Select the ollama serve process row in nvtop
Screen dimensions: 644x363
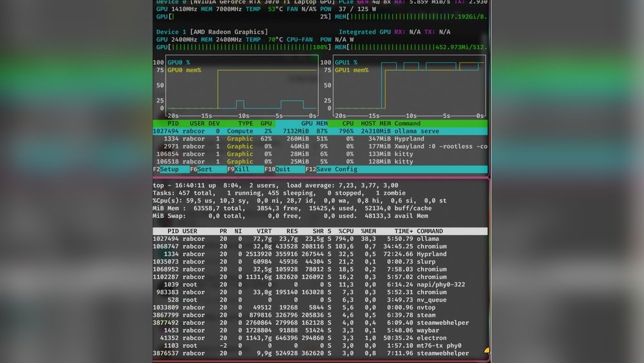pos(319,131)
